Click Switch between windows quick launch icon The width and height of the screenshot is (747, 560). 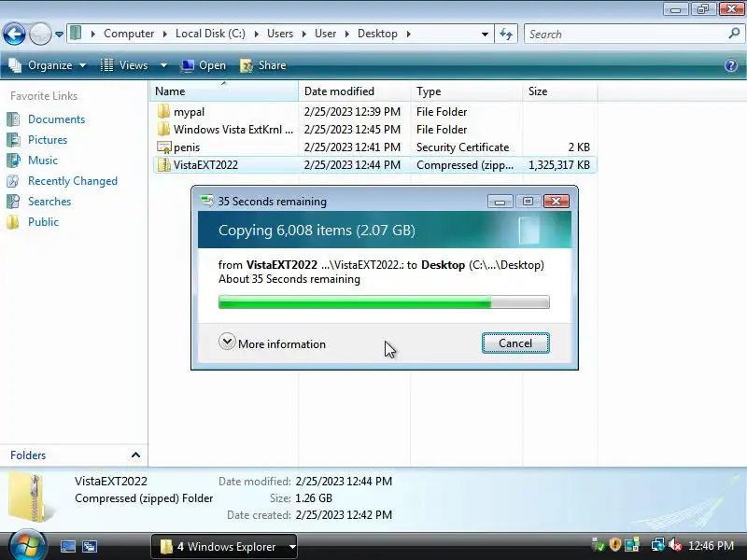point(90,546)
